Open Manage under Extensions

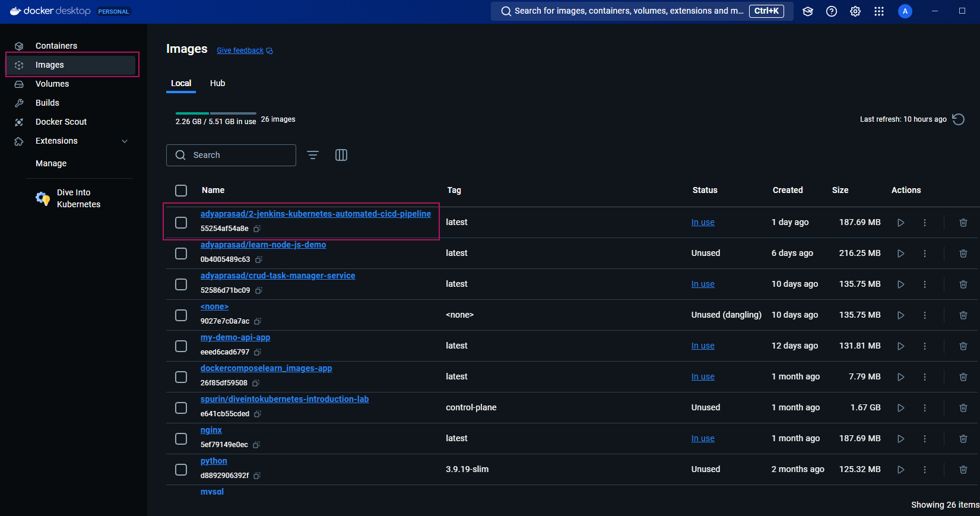coord(51,163)
